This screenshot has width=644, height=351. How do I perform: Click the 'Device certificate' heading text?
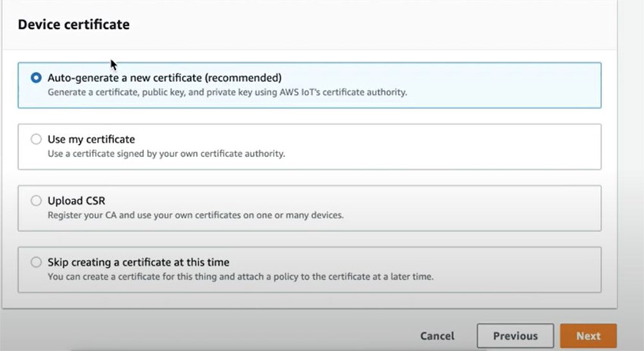(x=73, y=24)
